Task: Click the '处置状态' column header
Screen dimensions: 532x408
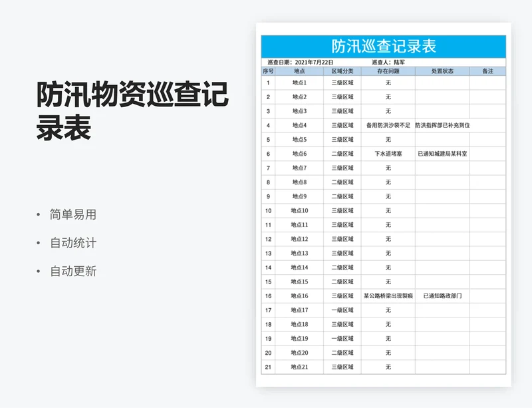Action: point(442,71)
